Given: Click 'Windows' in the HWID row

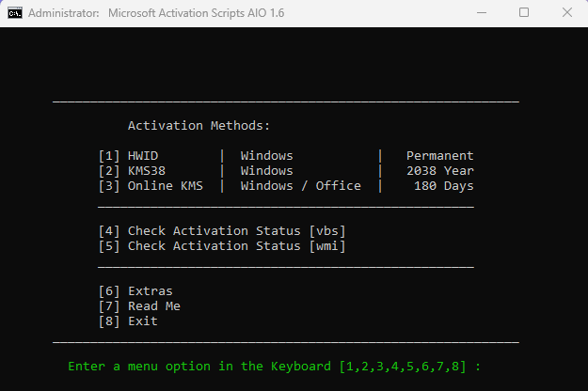Looking at the screenshot, I should [x=266, y=156].
